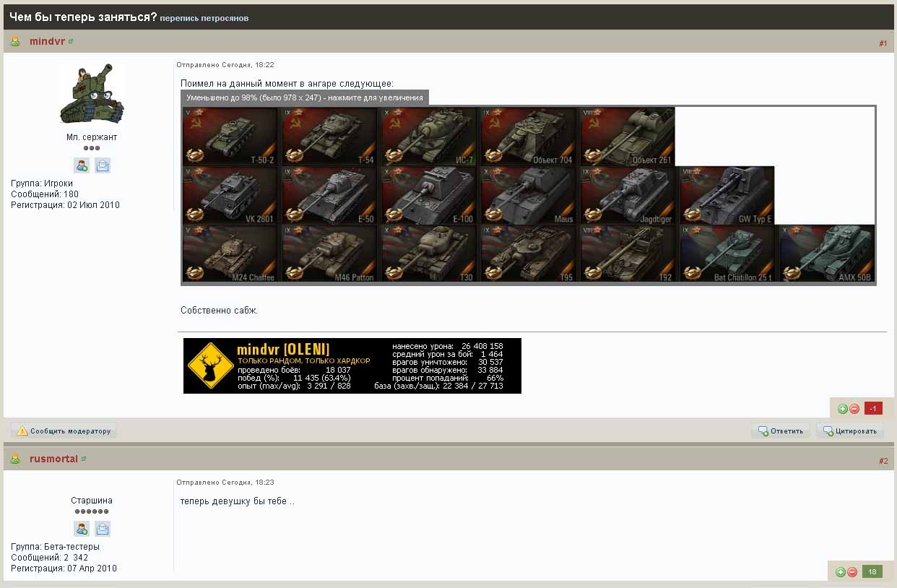Click the text "Собственно сабж."
Viewport: 897px width, 588px height.
[x=219, y=311]
